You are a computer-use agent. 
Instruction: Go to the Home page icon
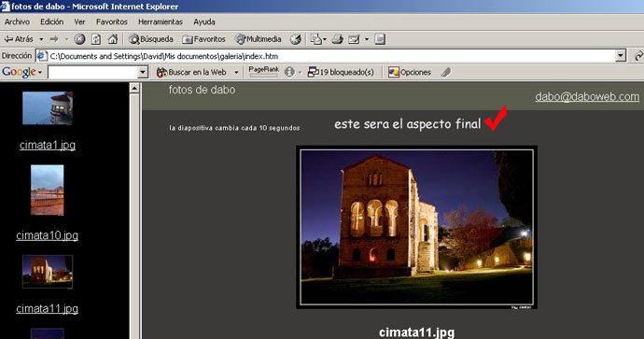113,39
